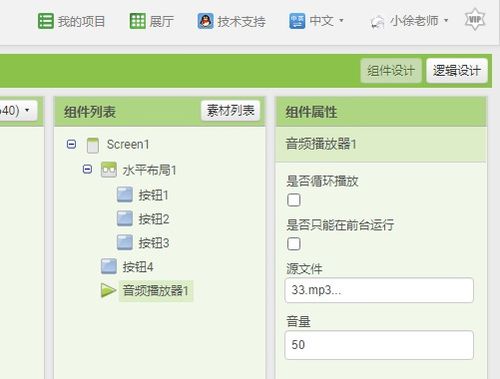Open 展厅 gallery grid icon
500x379 pixels.
point(137,21)
